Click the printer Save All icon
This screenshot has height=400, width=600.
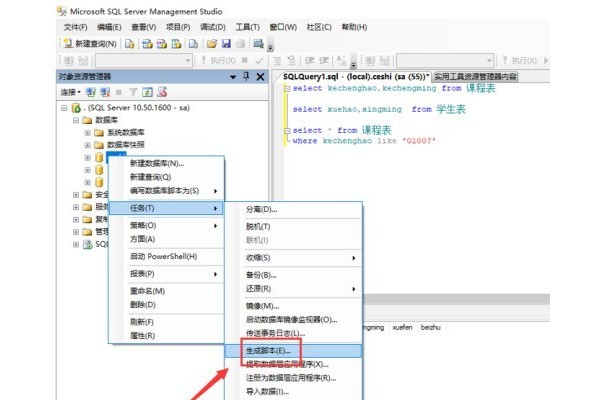tap(240, 44)
